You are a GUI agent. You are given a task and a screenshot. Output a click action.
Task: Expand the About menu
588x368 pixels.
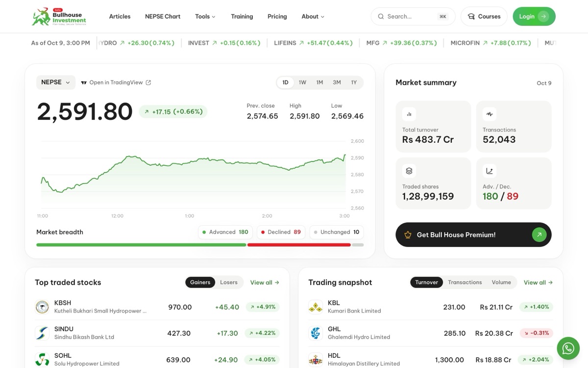click(x=313, y=17)
